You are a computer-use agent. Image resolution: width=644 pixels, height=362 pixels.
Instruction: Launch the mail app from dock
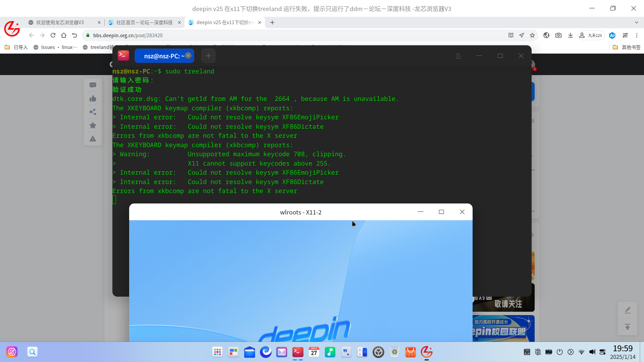[282, 352]
